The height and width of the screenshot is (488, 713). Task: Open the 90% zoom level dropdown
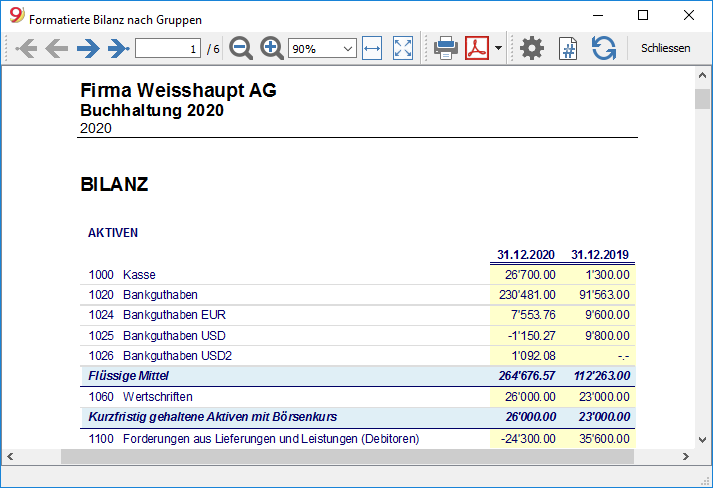coord(322,48)
